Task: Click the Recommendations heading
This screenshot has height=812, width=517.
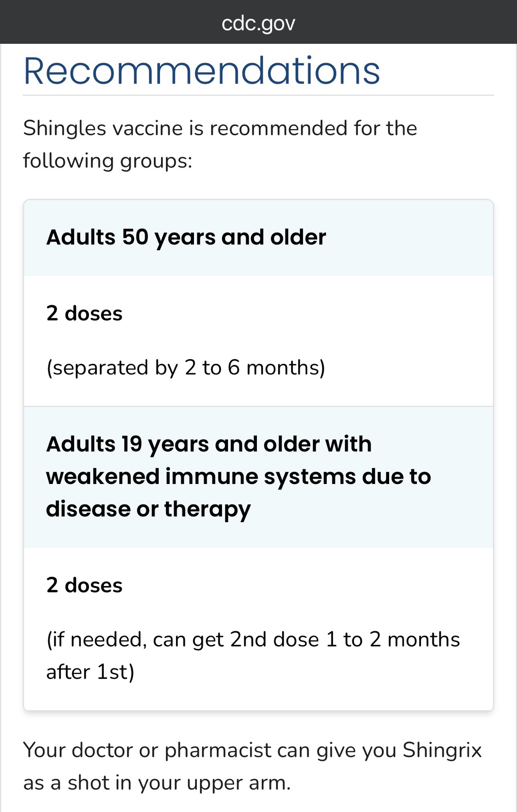Action: [x=202, y=71]
